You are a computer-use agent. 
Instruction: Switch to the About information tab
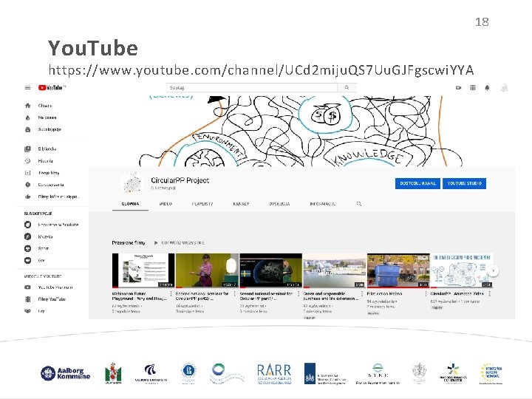click(x=323, y=204)
